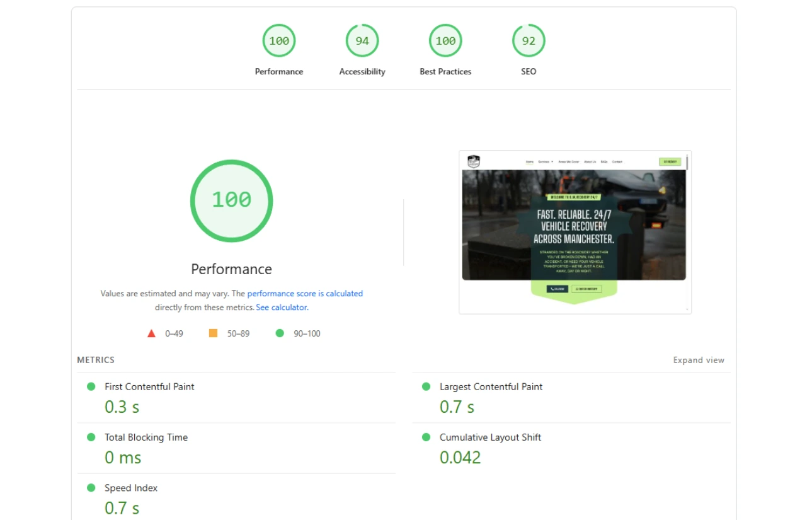Click the METRICS section heading
This screenshot has height=520, width=812.
tap(96, 360)
